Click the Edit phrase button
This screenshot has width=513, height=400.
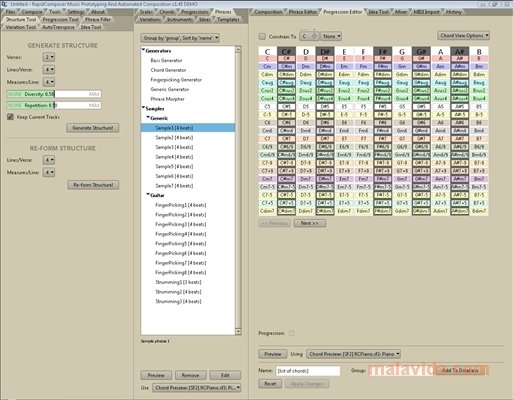tap(225, 375)
